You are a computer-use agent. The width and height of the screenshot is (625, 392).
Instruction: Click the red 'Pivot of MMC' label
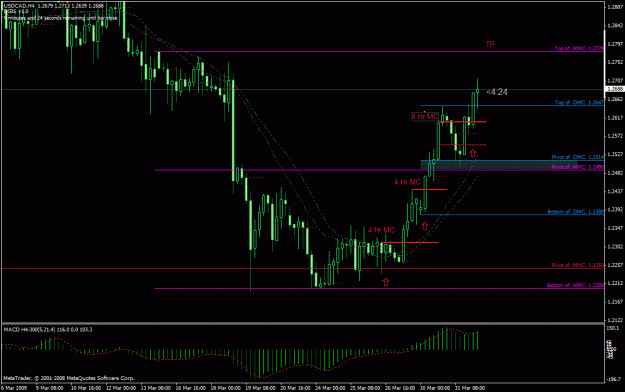click(x=578, y=265)
